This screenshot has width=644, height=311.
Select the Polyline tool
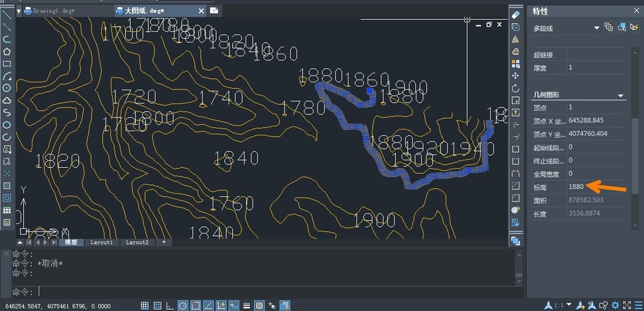tap(7, 39)
